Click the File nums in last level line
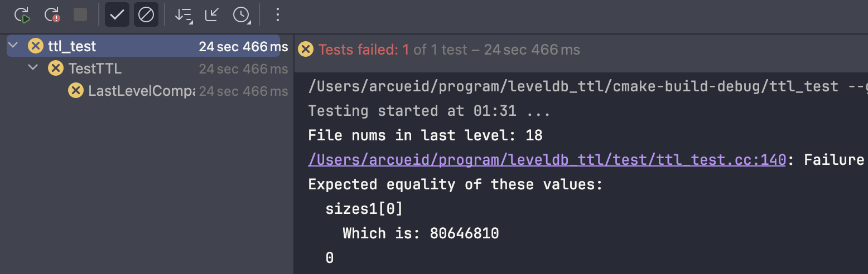 click(x=425, y=135)
